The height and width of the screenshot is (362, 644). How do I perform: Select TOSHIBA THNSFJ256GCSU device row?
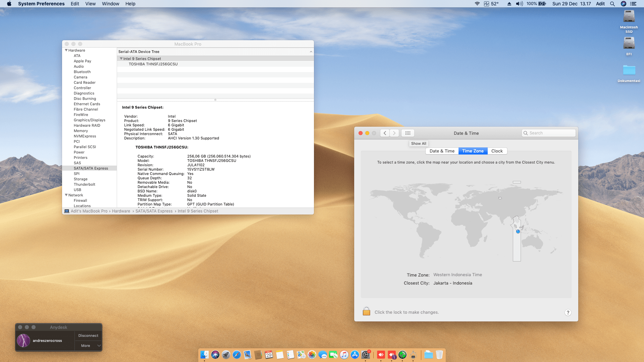click(153, 64)
